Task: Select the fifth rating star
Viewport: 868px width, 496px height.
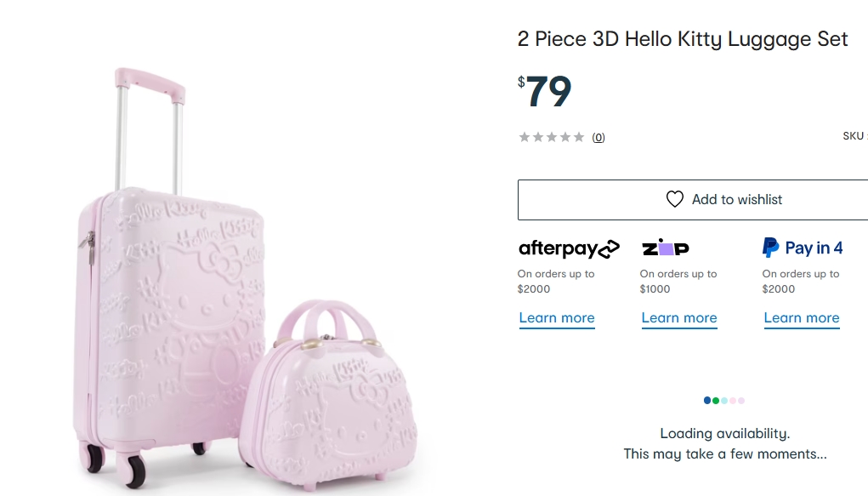Action: 579,137
